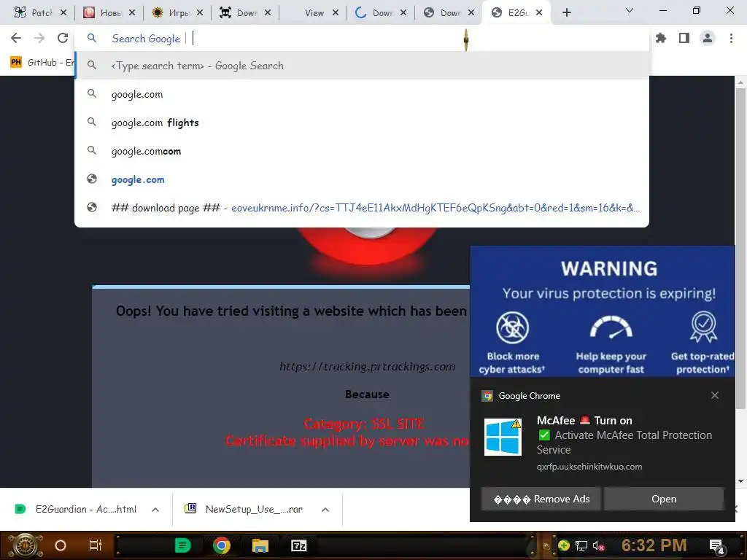Click the Block more cyber attacks icon
Screen dimensions: 747x560
[x=512, y=327]
